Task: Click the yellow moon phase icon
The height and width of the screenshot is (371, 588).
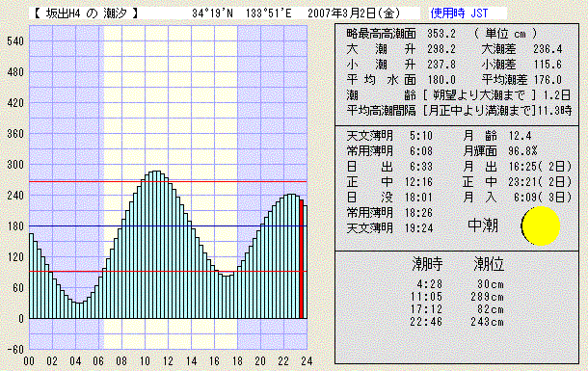Action: 541,225
